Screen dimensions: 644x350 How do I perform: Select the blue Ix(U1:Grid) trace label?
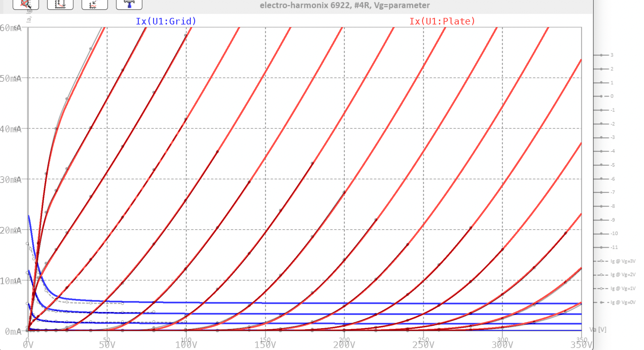[166, 21]
